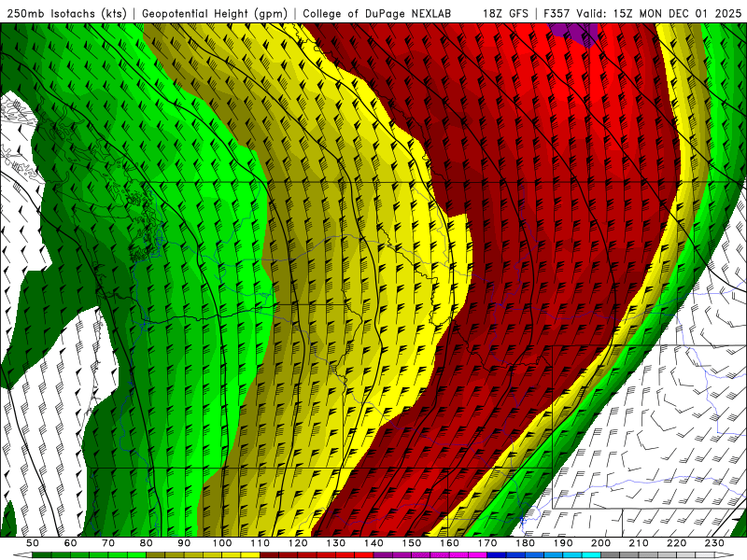Click the dark blue swatch just right of 170
Viewport: 747px width, 560px height.
[x=497, y=555]
